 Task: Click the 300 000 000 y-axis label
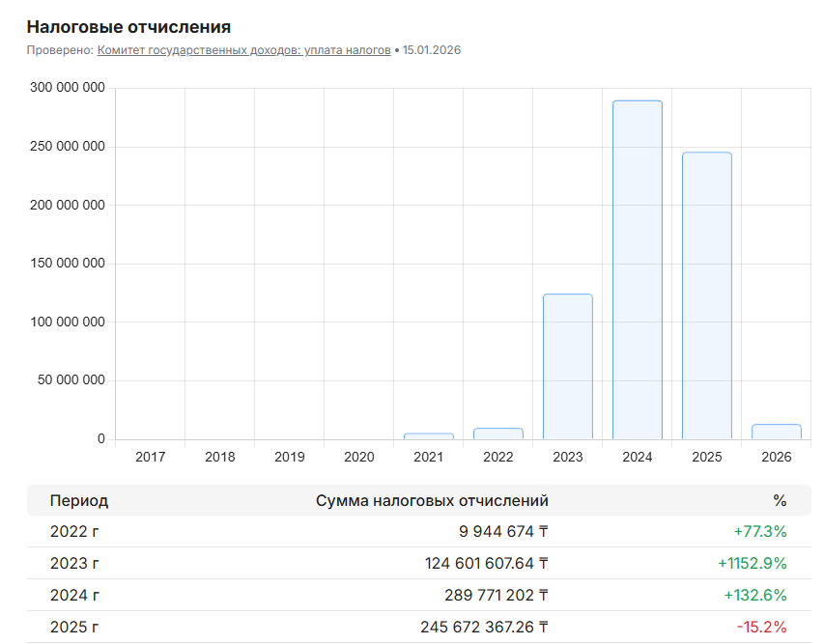(x=69, y=89)
